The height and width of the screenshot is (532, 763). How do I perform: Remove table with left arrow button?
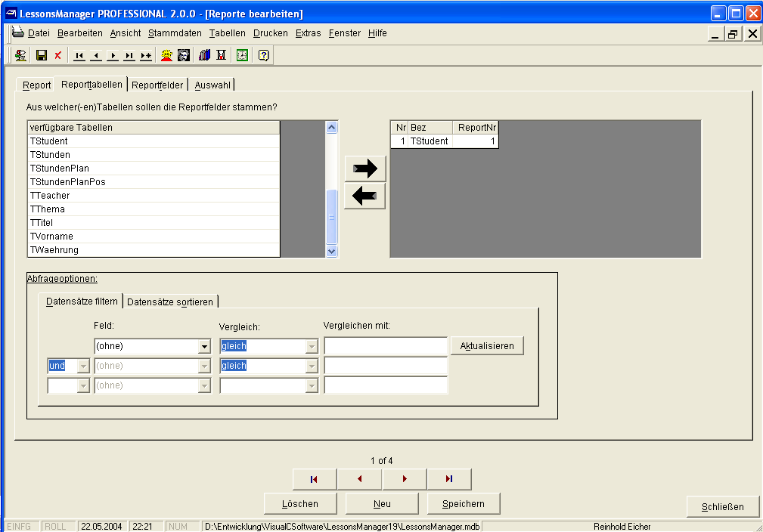[364, 196]
